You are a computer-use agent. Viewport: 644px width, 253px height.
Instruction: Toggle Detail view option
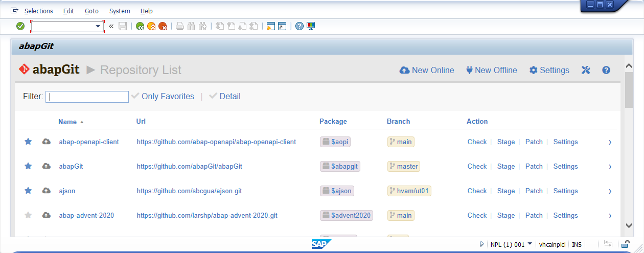[x=224, y=96]
